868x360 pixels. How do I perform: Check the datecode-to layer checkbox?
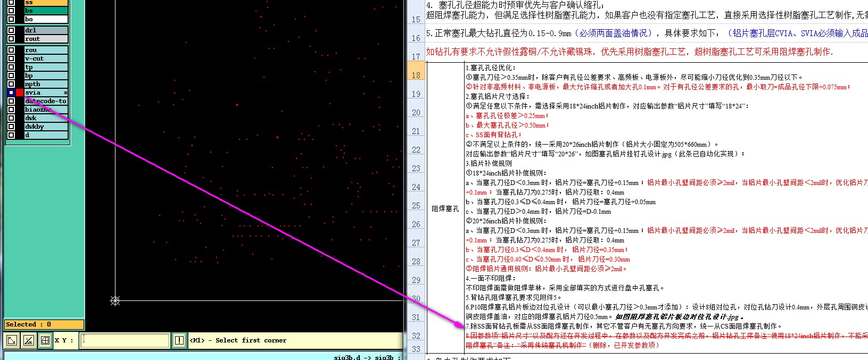11,101
